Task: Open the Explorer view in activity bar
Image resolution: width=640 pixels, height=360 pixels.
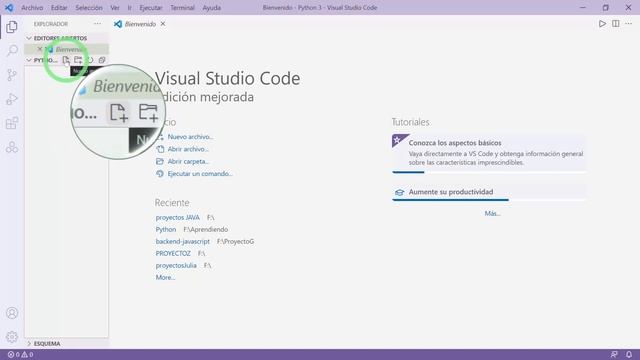Action: pyautogui.click(x=12, y=27)
